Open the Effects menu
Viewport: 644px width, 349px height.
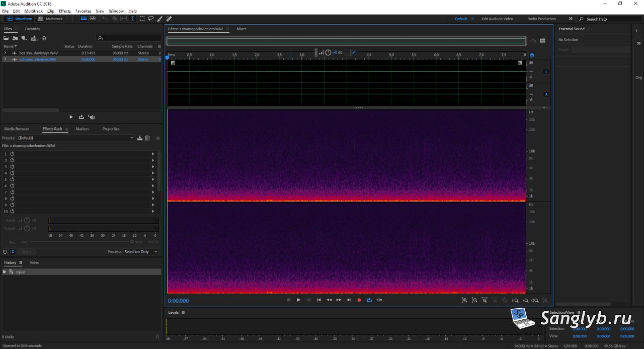point(65,11)
